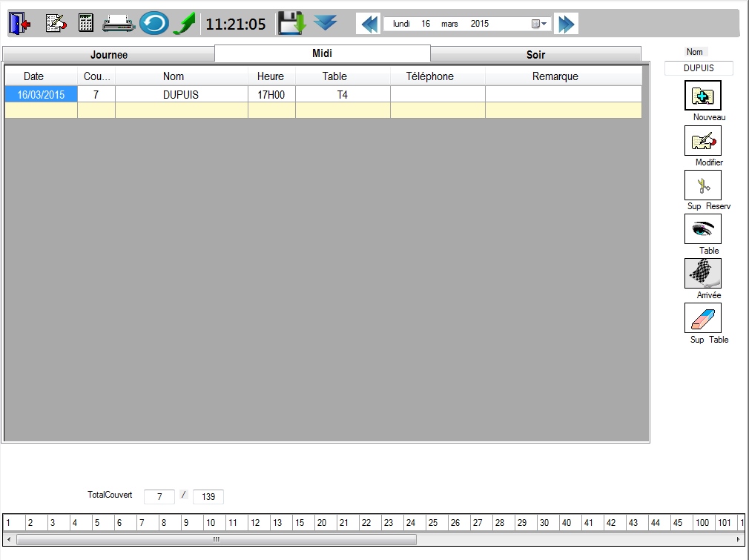Click the Table eye icon
This screenshot has height=560, width=749.
coord(702,229)
